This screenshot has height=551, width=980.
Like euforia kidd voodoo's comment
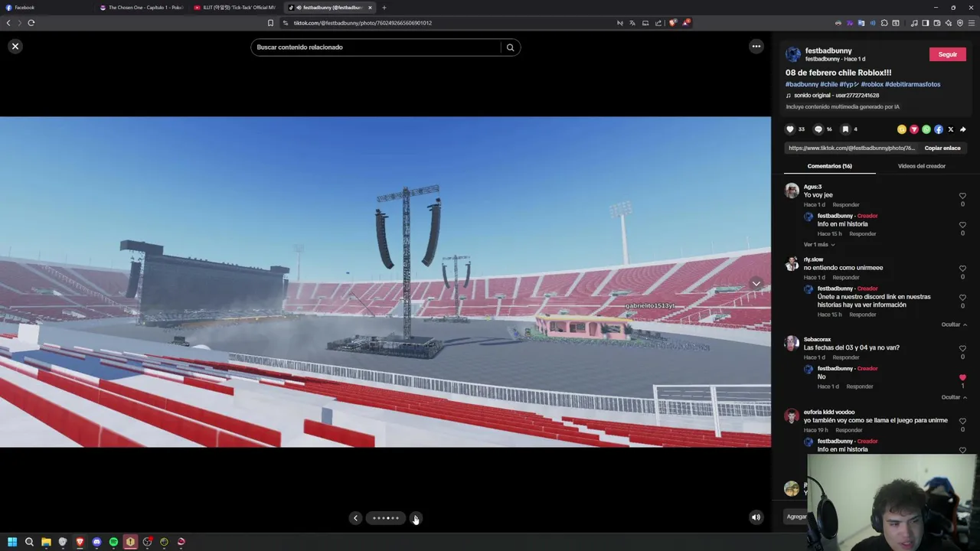[962, 421]
